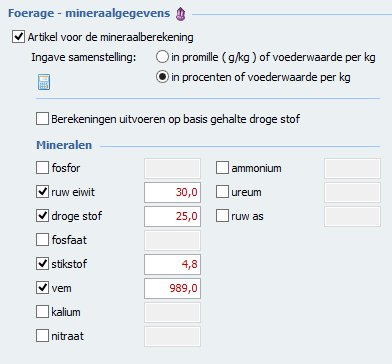This screenshot has height=364, width=392.
Task: Uncheck Artikel voor de mineraalberekening
Action: coord(18,37)
